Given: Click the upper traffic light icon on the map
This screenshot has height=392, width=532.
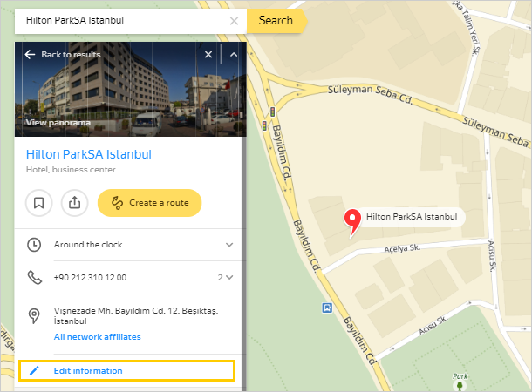Looking at the screenshot, I should click(x=272, y=112).
